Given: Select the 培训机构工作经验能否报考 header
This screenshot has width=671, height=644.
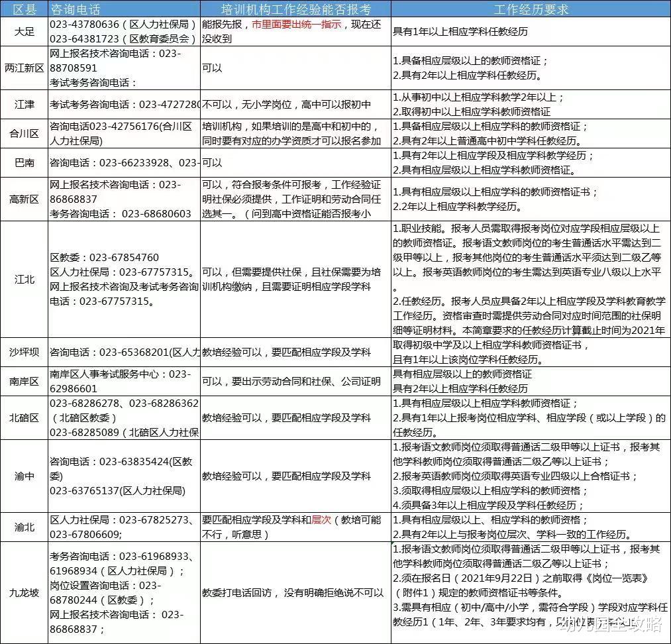Looking at the screenshot, I should [297, 8].
